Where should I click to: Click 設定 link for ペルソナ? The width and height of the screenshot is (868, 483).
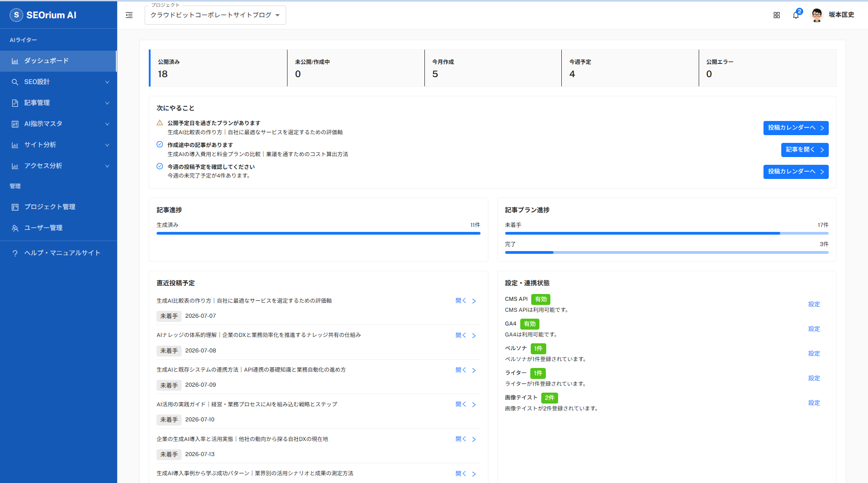click(814, 353)
